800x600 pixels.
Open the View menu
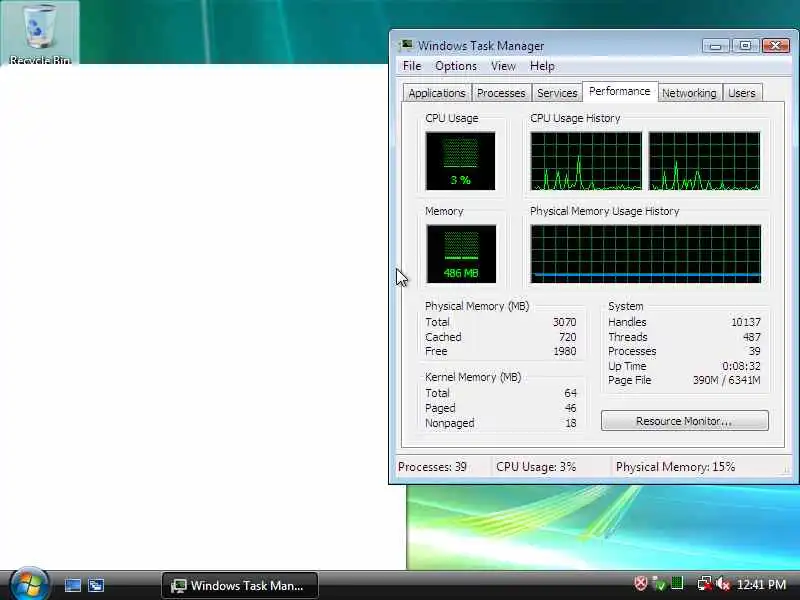click(x=503, y=66)
